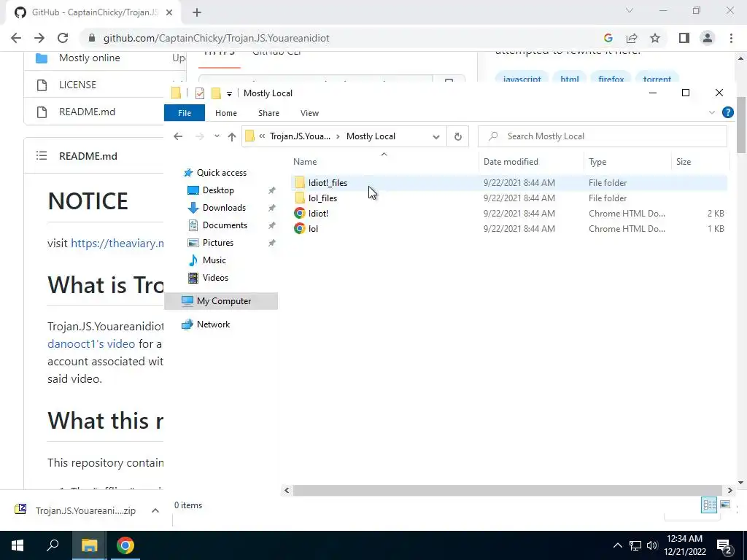747x560 pixels.
Task: Click the New folder quick access icon
Action: [216, 93]
